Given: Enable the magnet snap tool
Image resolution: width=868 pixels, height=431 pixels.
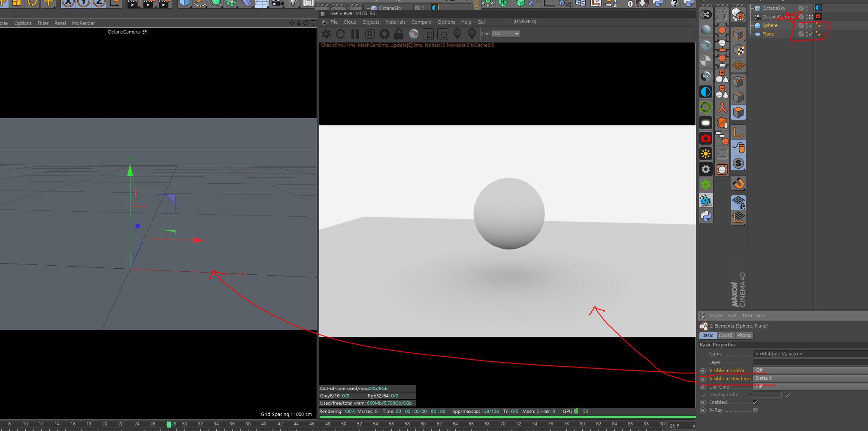Looking at the screenshot, I should point(738,183).
